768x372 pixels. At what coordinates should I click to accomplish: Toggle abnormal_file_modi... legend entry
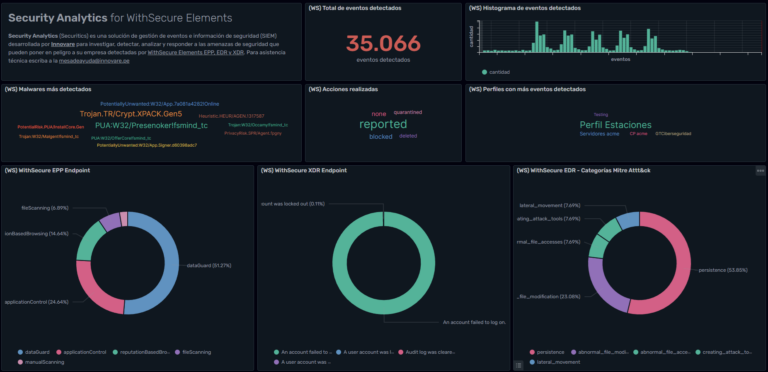coord(599,351)
